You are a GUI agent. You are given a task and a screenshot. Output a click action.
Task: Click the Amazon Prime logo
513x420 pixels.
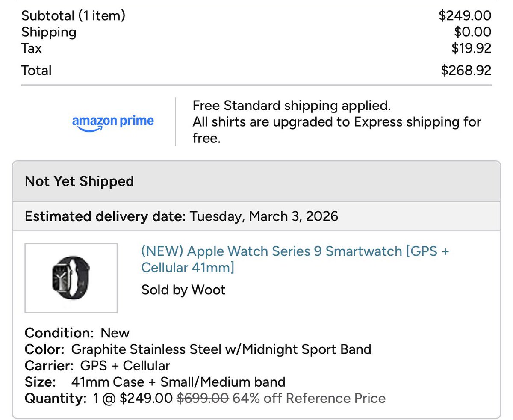click(113, 121)
